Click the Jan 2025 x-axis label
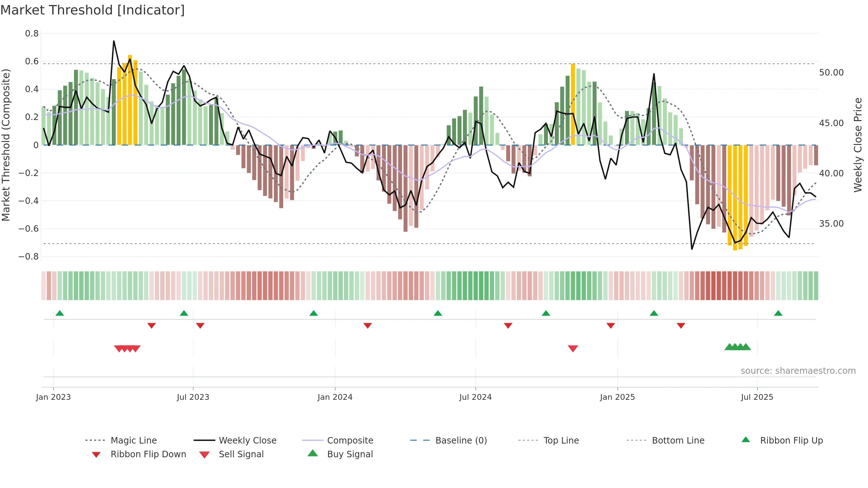 [x=618, y=397]
